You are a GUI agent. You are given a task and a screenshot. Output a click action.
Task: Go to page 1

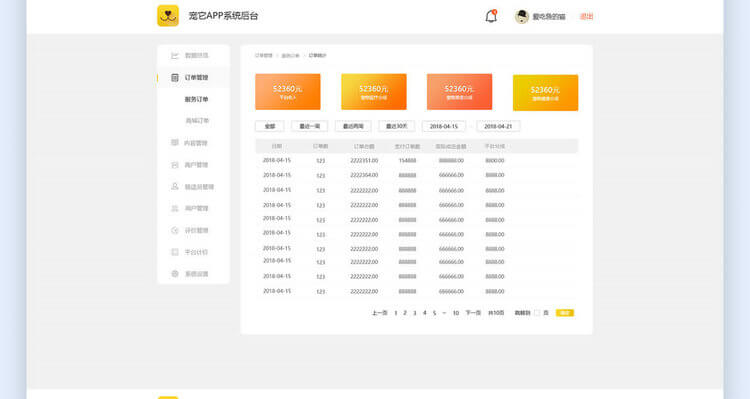(396, 313)
